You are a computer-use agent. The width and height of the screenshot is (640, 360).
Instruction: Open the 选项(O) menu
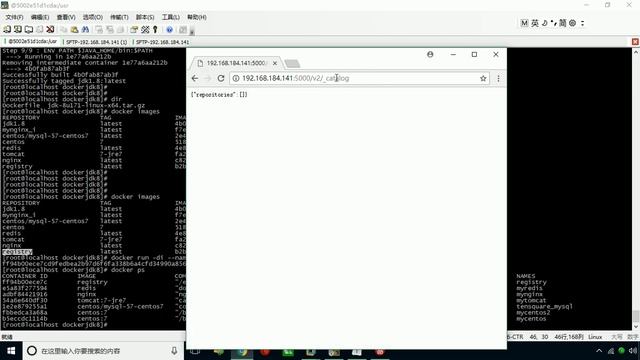click(x=93, y=17)
